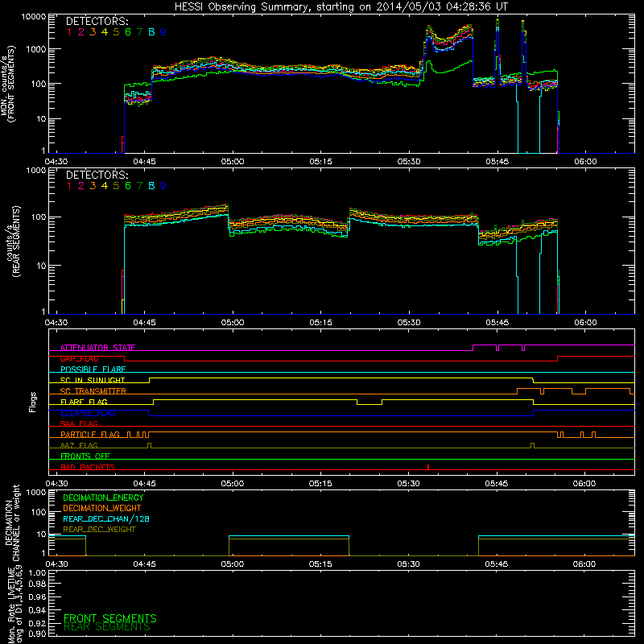Click the PARTICLE_FLAG label

[x=90, y=434]
